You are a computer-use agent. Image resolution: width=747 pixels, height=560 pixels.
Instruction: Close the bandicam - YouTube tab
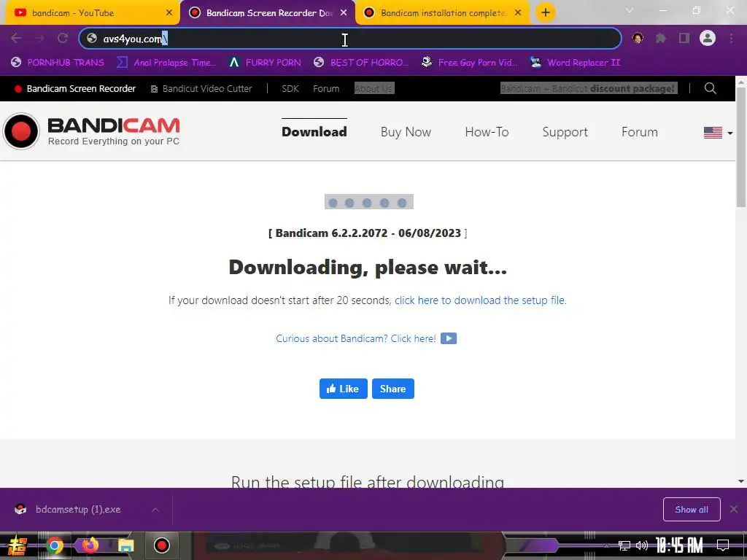click(169, 13)
